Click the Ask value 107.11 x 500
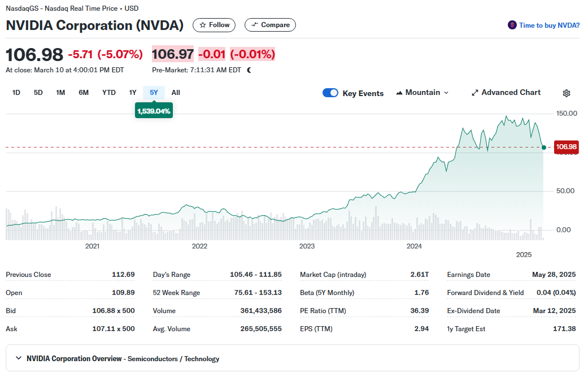 [x=114, y=328]
